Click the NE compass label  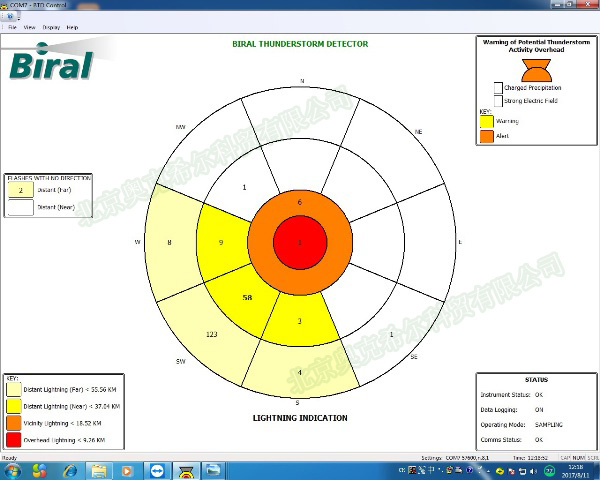(x=418, y=132)
